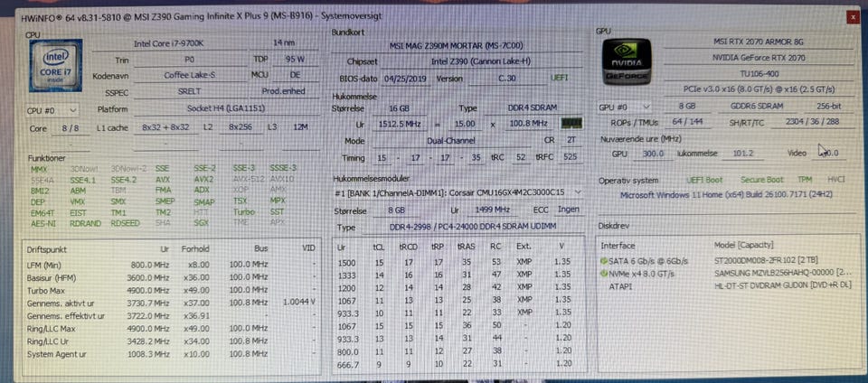Viewport: 868px width, 383px height.
Task: Click the 256-bit bus width value
Action: [x=830, y=107]
